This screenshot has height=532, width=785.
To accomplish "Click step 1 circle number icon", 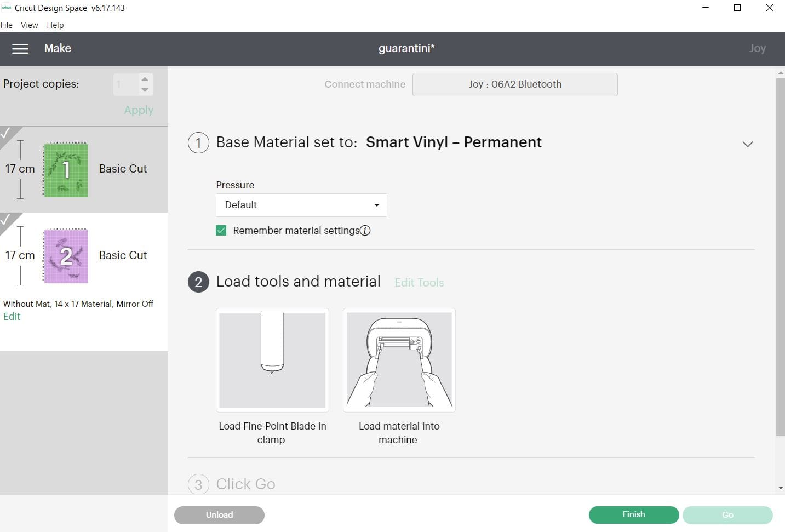I will click(198, 143).
